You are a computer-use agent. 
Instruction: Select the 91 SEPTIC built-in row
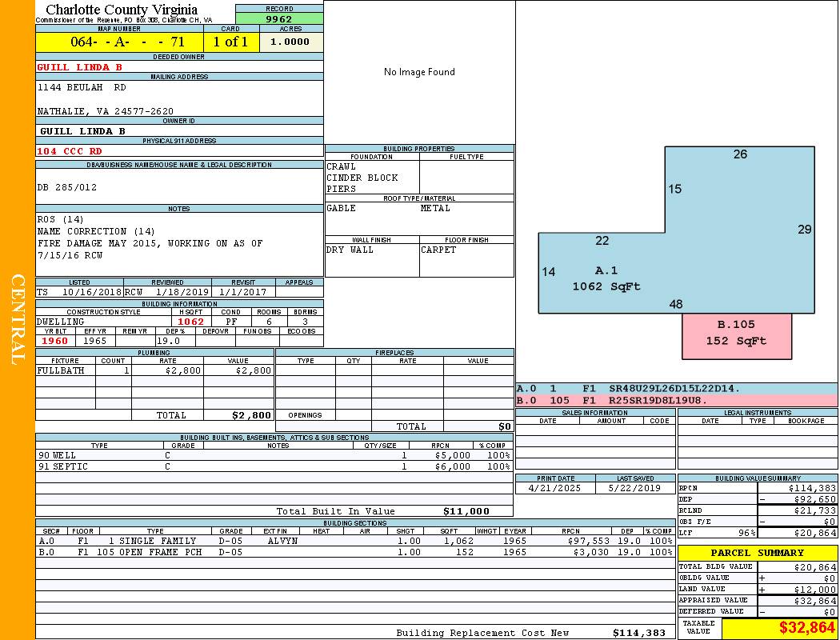tap(274, 466)
